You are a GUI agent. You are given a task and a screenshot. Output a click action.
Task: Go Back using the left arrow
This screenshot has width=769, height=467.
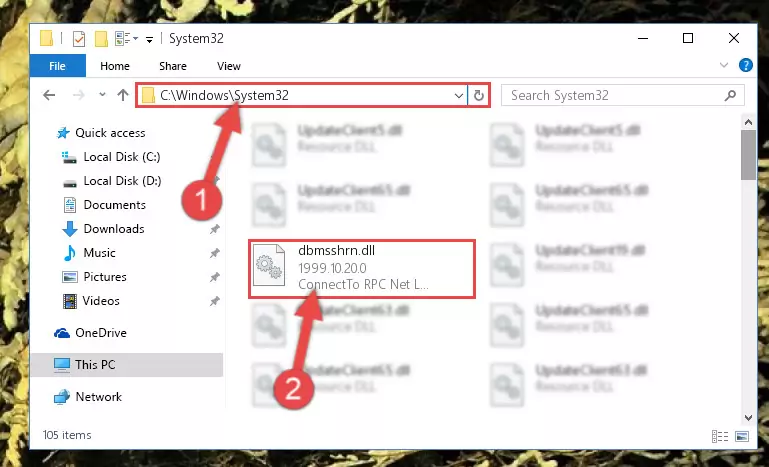pyautogui.click(x=49, y=95)
